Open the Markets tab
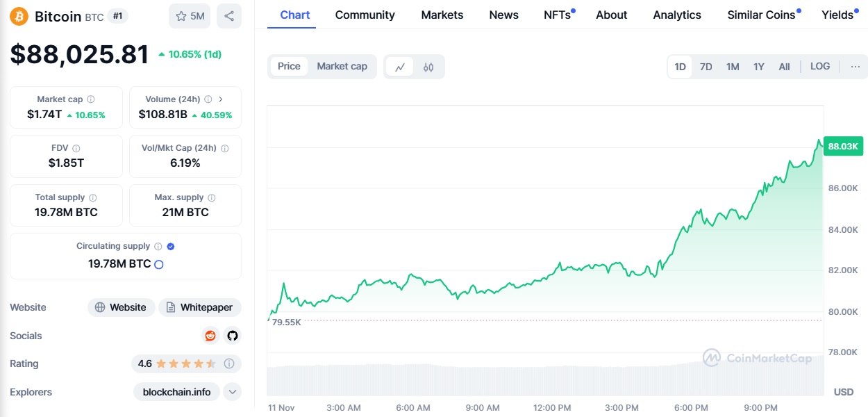 coord(442,15)
